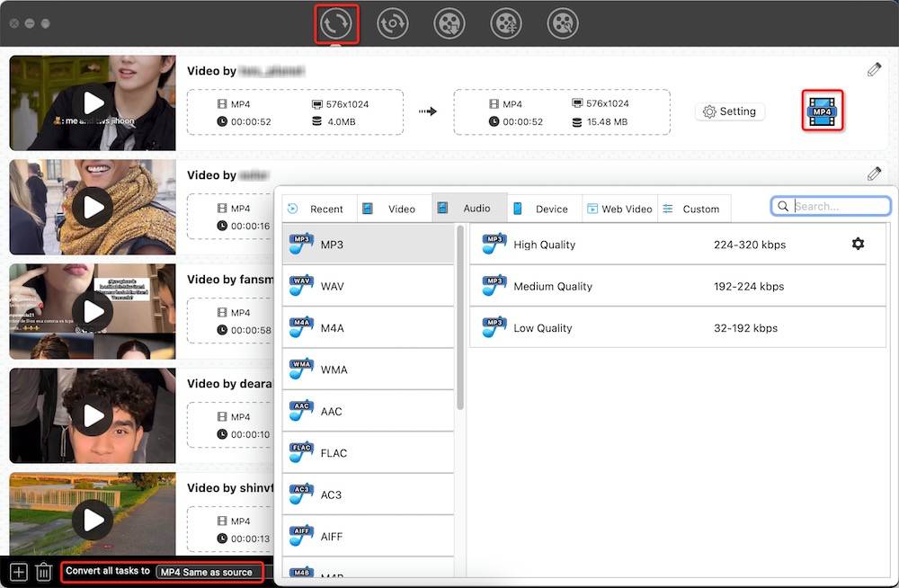
Task: Select AAC format in list
Action: 368,411
